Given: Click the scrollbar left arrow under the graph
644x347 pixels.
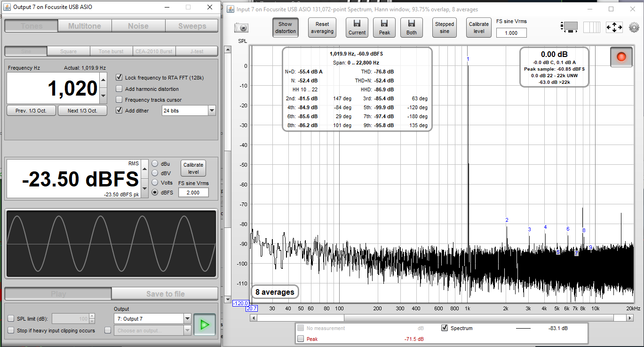Looking at the screenshot, I should 254,318.
